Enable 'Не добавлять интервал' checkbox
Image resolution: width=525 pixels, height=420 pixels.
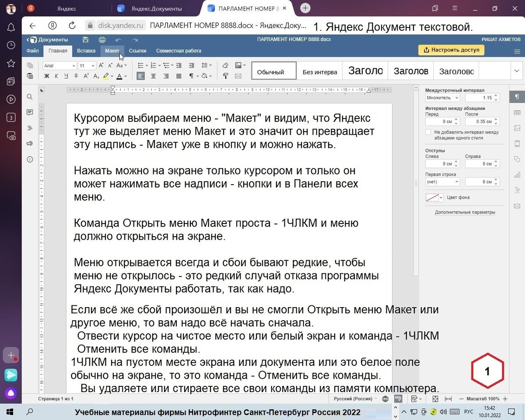pos(428,132)
